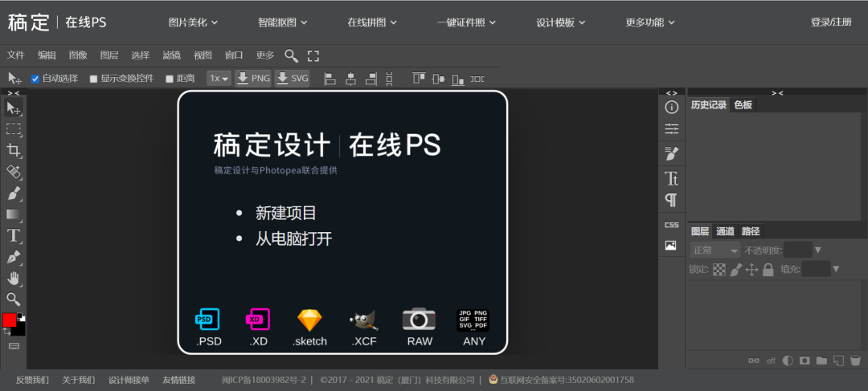Open the Character panel icon
868x391 pixels.
click(x=671, y=178)
